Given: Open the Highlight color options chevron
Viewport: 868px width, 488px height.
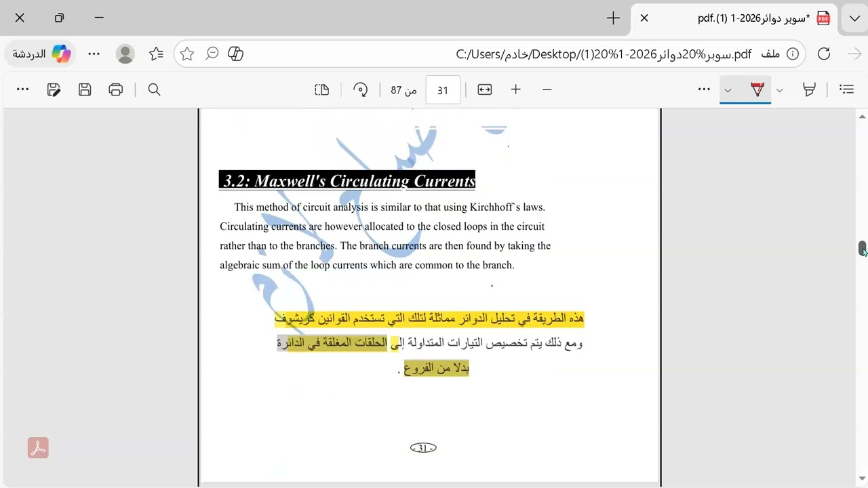Looking at the screenshot, I should tap(728, 90).
